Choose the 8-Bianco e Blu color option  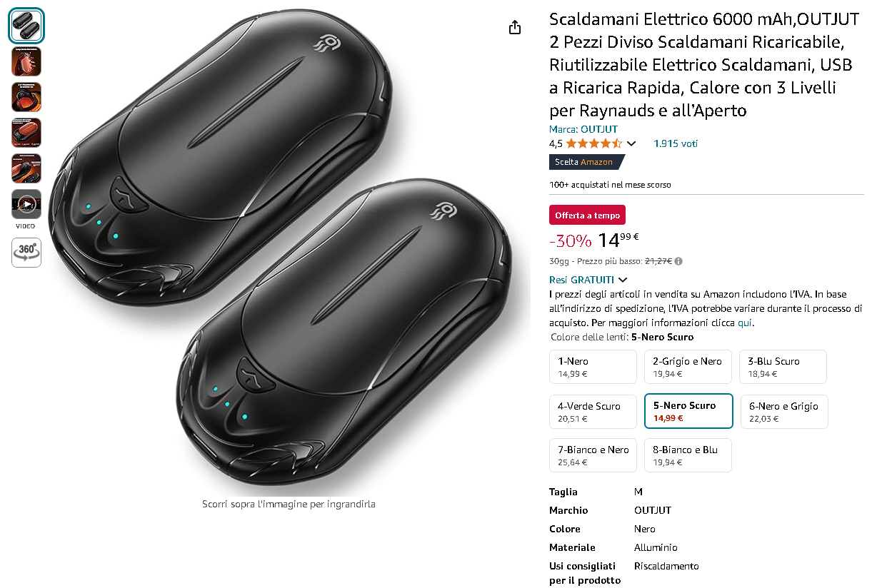[688, 455]
